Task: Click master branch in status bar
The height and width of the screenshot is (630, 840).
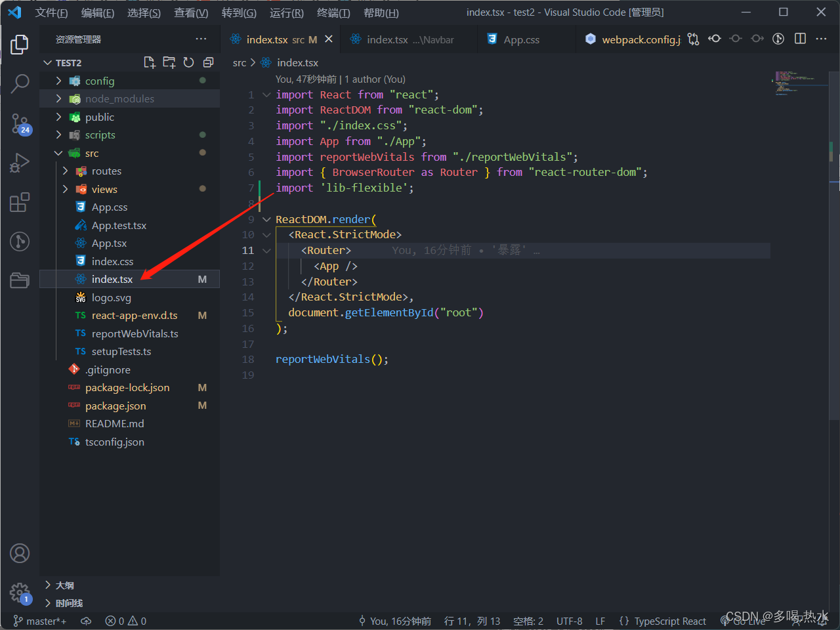Action: [x=40, y=621]
